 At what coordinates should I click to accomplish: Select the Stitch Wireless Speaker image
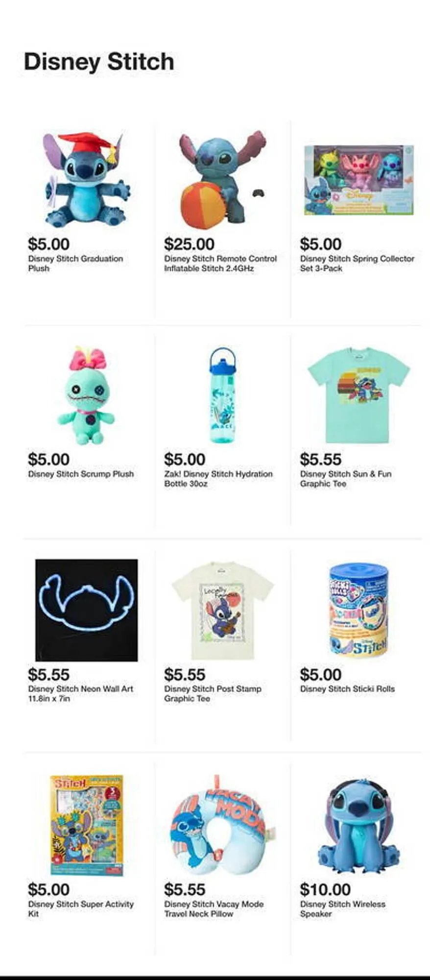[x=358, y=826]
